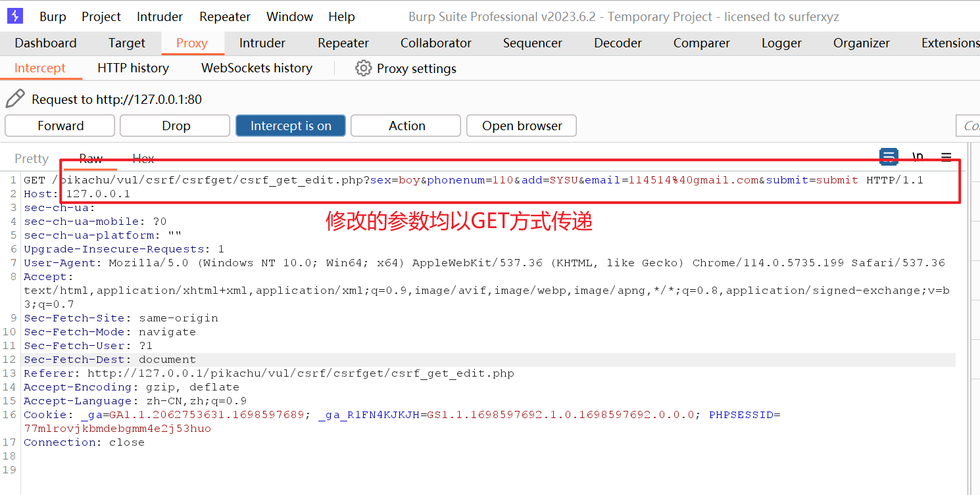
Task: Click the Burp Suite lightning logo icon
Action: (x=14, y=16)
